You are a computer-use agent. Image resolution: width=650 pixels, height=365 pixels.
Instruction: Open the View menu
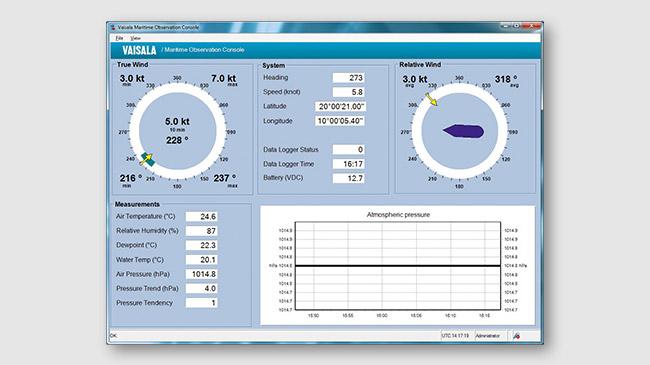click(x=136, y=38)
